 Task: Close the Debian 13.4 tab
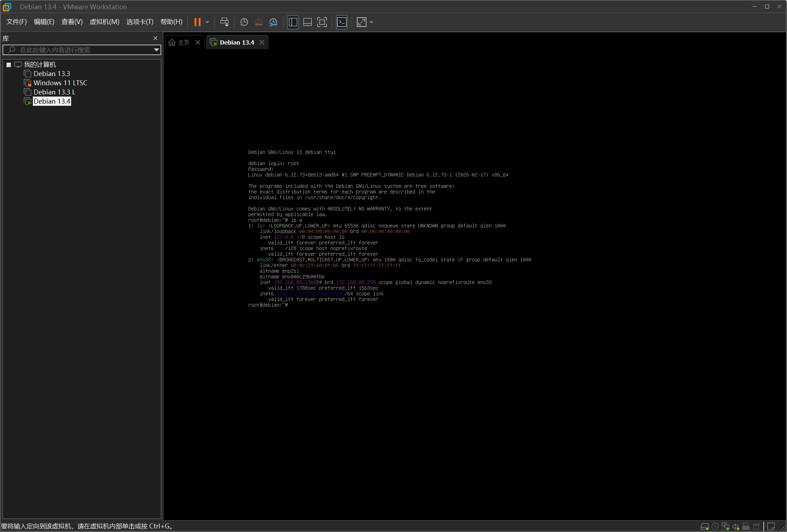[x=262, y=42]
